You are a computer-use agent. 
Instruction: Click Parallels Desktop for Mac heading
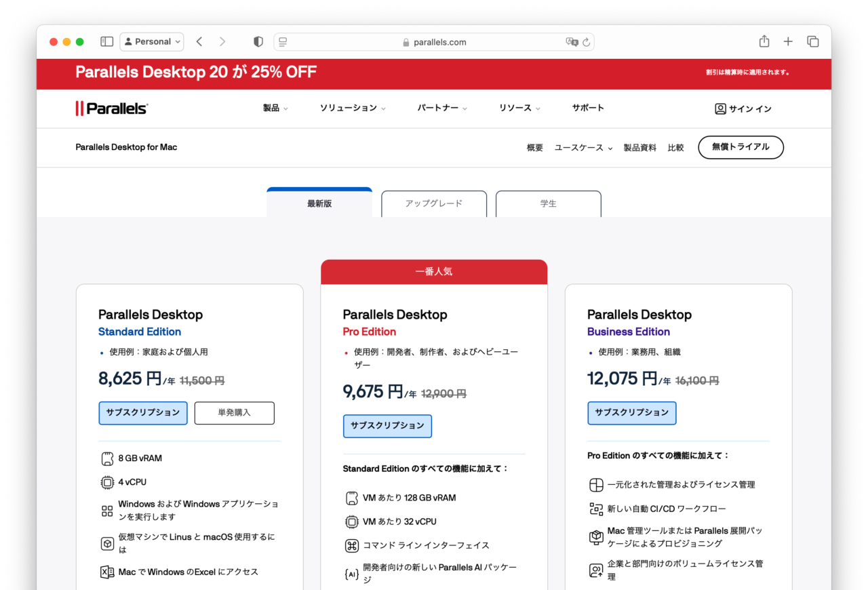point(126,147)
